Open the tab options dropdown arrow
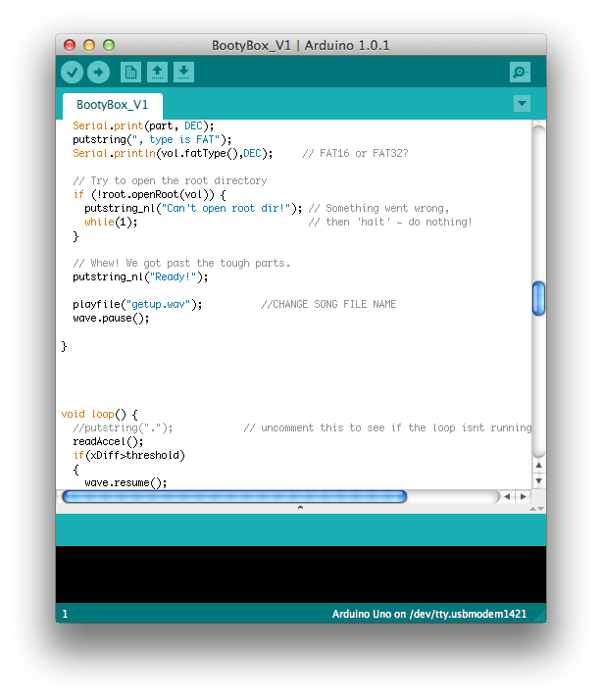Screen dimensions: 602x700 point(522,104)
